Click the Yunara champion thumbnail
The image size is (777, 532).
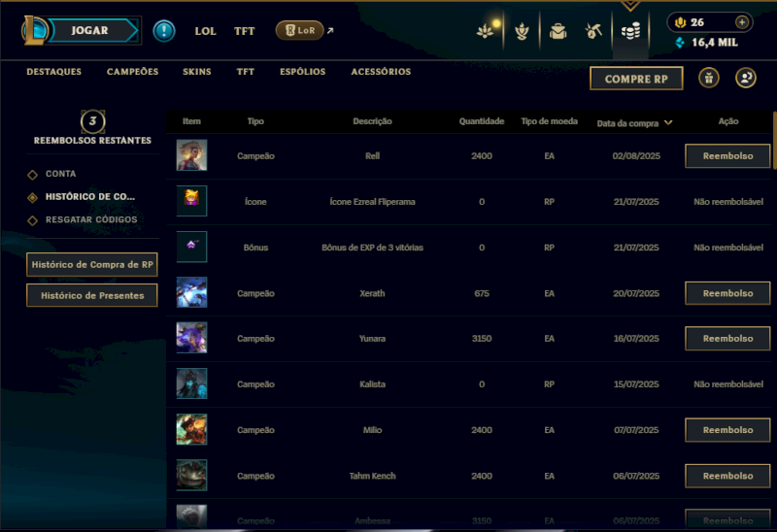[x=191, y=338]
